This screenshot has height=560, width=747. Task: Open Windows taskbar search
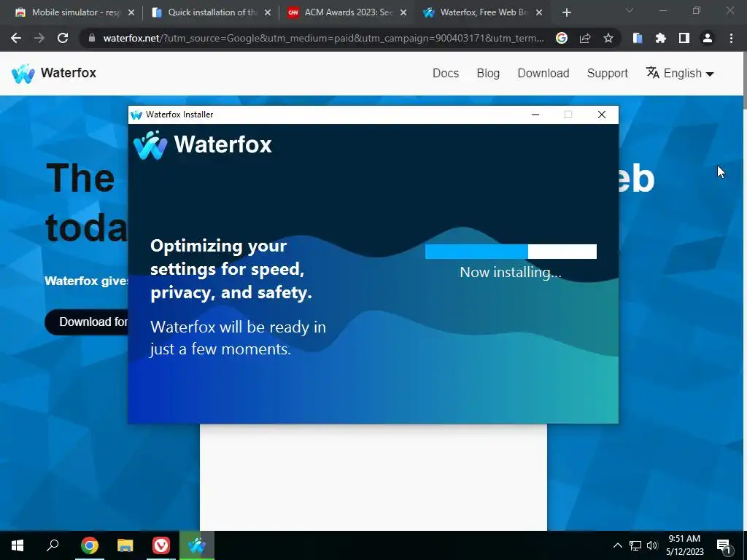click(x=53, y=545)
